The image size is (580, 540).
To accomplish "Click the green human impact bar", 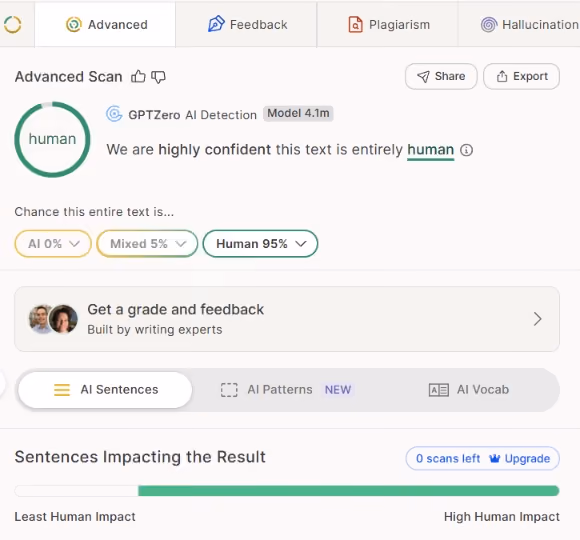I will tap(348, 491).
